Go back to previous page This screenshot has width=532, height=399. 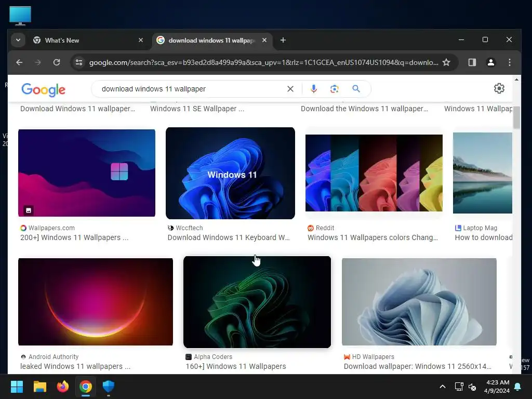tap(19, 62)
